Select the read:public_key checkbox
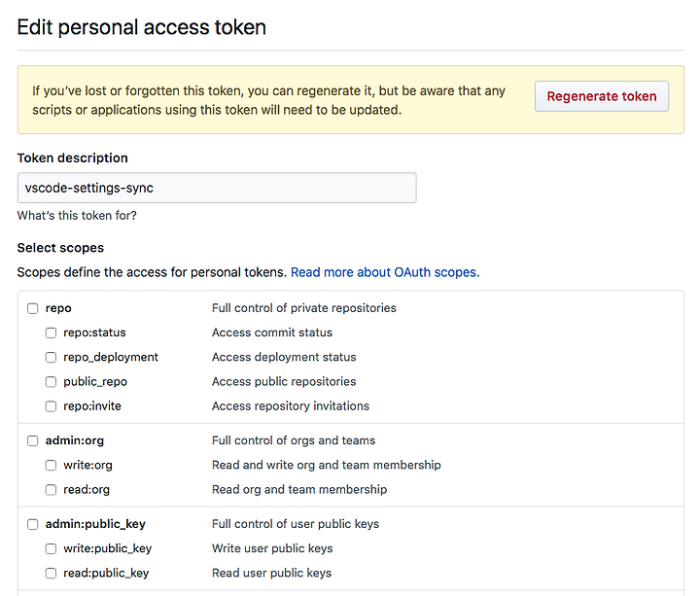Screen dimensions: 700x596 51,573
